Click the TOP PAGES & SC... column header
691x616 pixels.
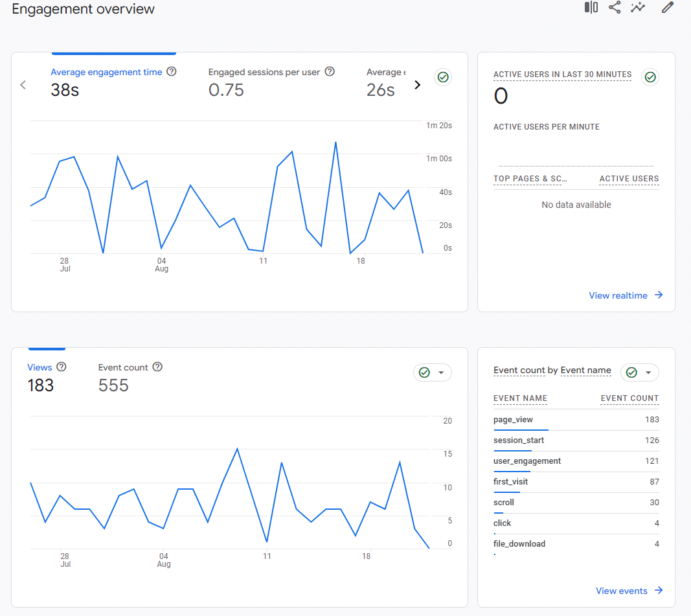pos(530,179)
